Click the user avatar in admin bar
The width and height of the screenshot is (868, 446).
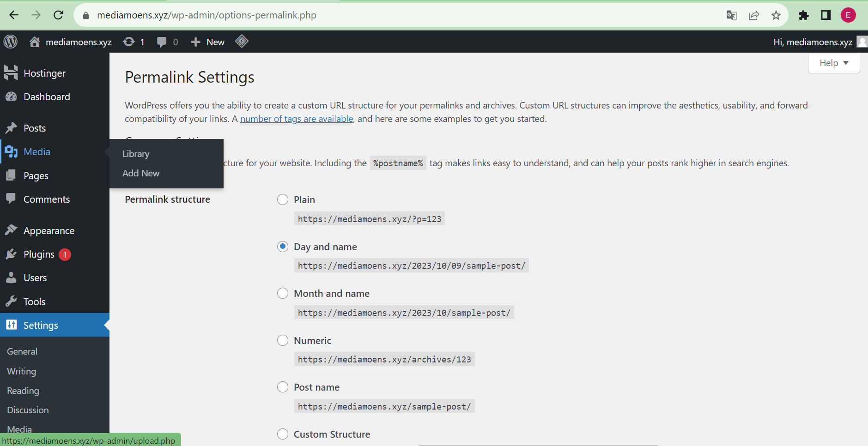(862, 42)
